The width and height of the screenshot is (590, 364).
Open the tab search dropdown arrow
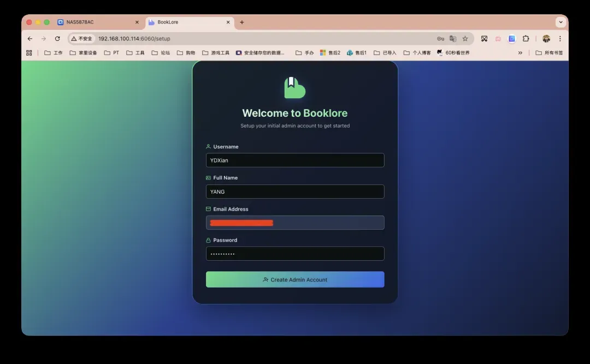click(x=560, y=22)
